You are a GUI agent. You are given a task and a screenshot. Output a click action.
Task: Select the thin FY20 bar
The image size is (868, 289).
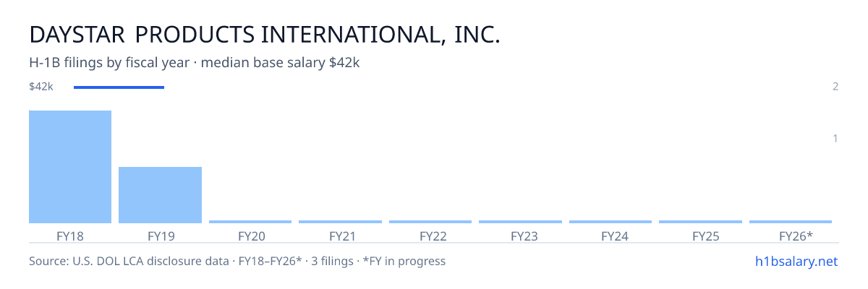pyautogui.click(x=250, y=222)
